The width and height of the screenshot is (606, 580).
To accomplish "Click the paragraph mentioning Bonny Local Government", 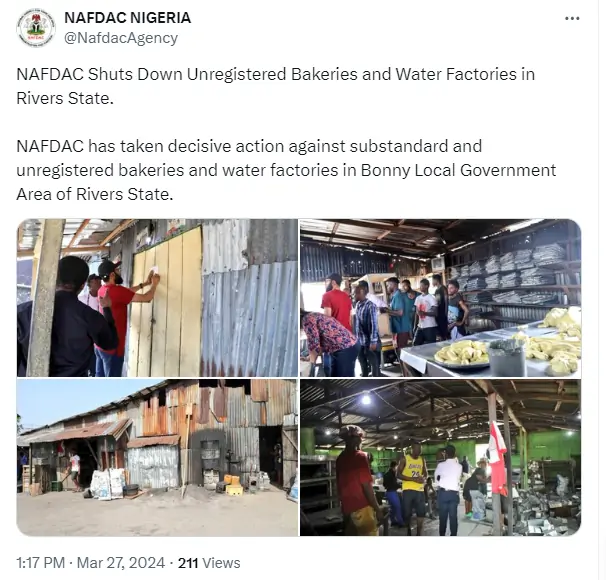I will pos(286,170).
